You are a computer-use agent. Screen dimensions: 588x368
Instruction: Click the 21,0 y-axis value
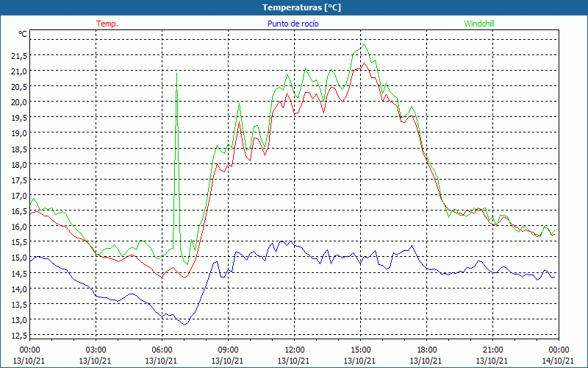click(19, 71)
